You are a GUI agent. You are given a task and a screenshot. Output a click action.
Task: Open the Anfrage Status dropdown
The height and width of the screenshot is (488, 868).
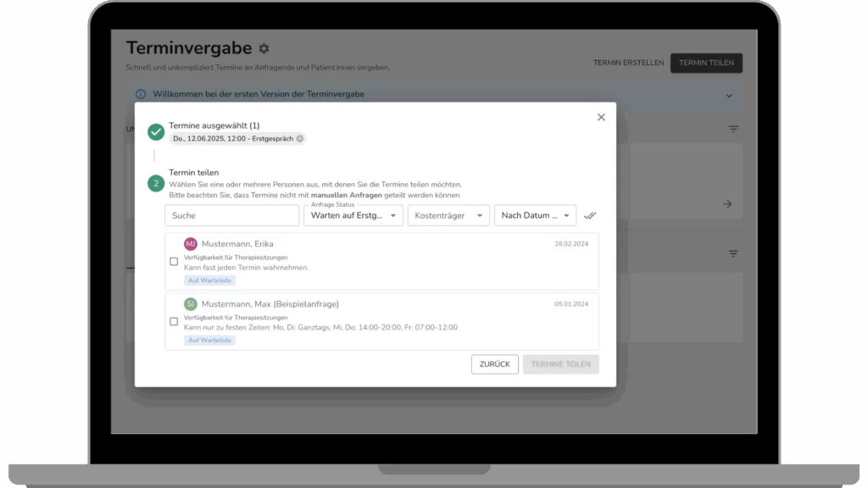[353, 216]
